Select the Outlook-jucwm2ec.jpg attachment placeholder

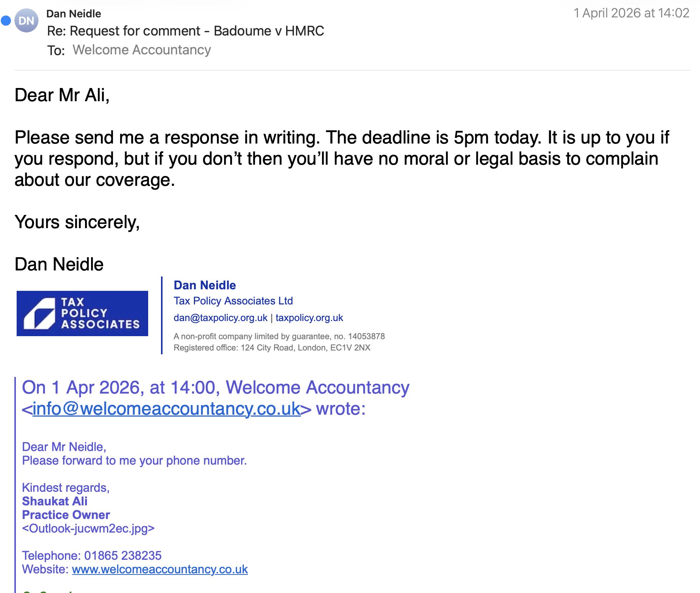pos(88,528)
